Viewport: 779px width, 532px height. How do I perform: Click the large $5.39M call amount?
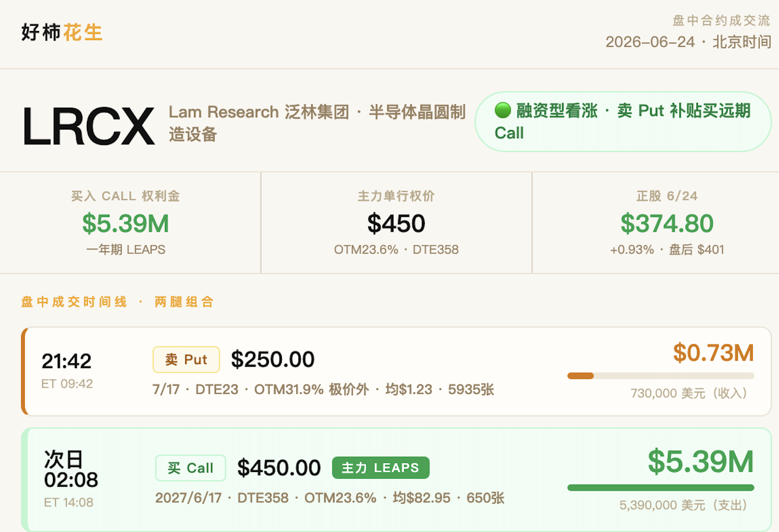[701, 461]
